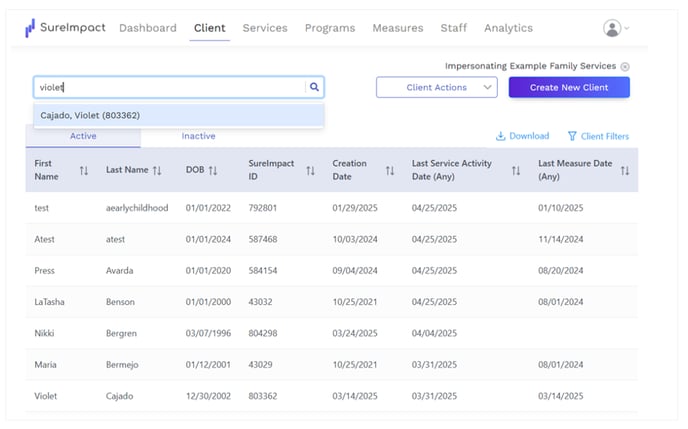Click the SureImpact logo

coord(65,28)
